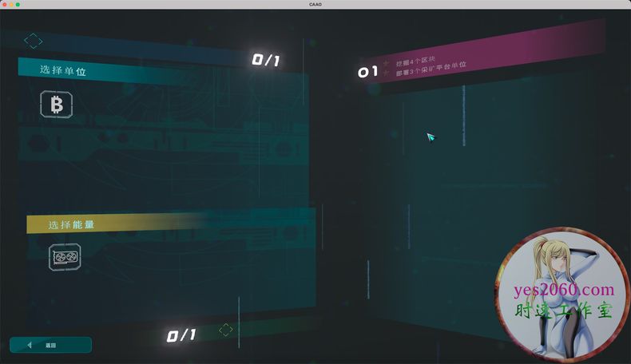
Task: Click the 选择能量 yellow section header
Action: [x=71, y=225]
